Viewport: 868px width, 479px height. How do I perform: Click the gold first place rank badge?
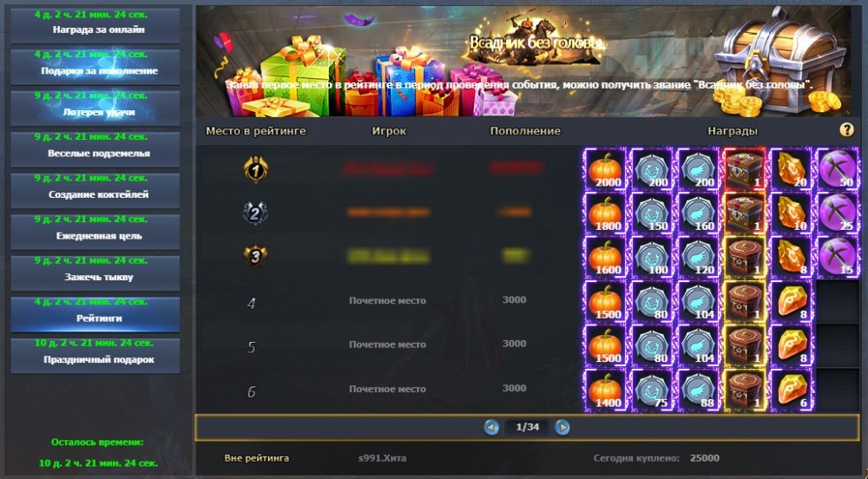(x=256, y=169)
